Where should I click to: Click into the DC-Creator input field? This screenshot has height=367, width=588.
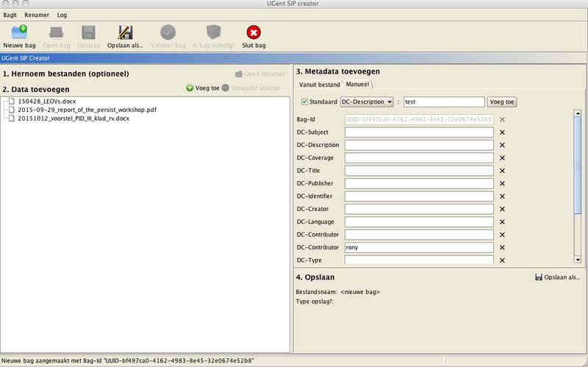click(x=419, y=210)
